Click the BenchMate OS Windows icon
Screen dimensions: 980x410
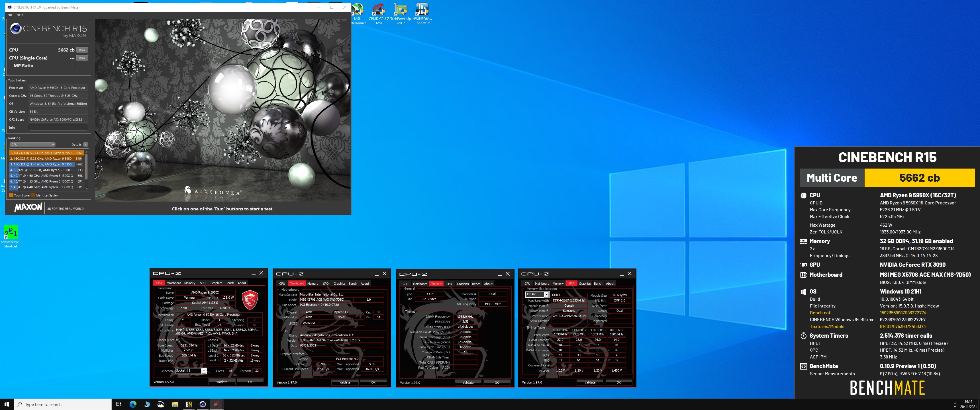click(803, 292)
